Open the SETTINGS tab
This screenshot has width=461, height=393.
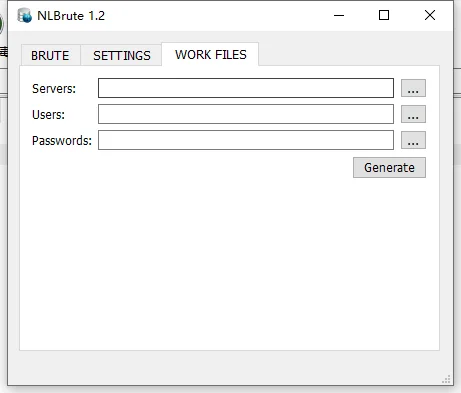point(121,55)
